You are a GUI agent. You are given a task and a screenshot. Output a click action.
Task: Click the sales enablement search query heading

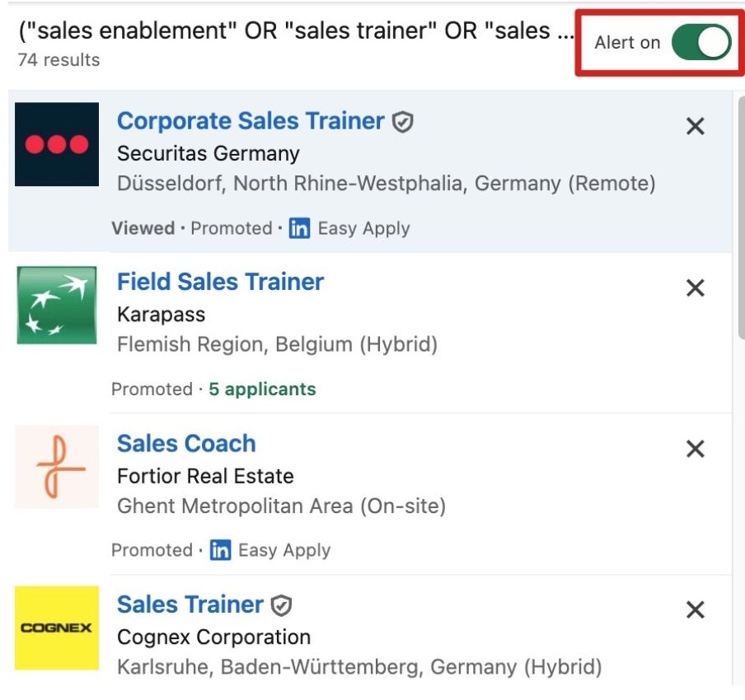(x=296, y=30)
